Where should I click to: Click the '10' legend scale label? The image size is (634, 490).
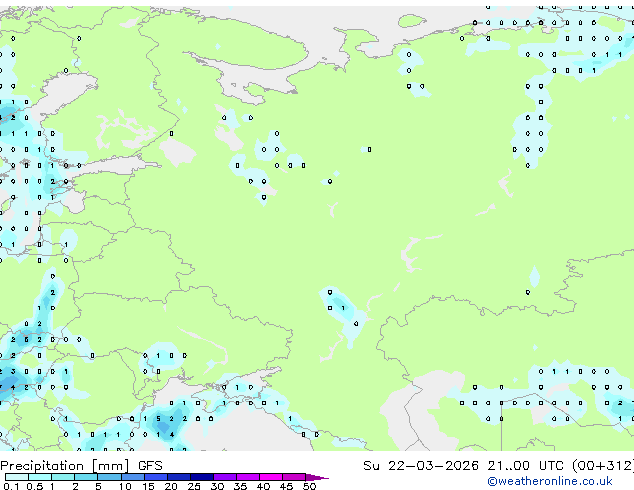(125, 486)
